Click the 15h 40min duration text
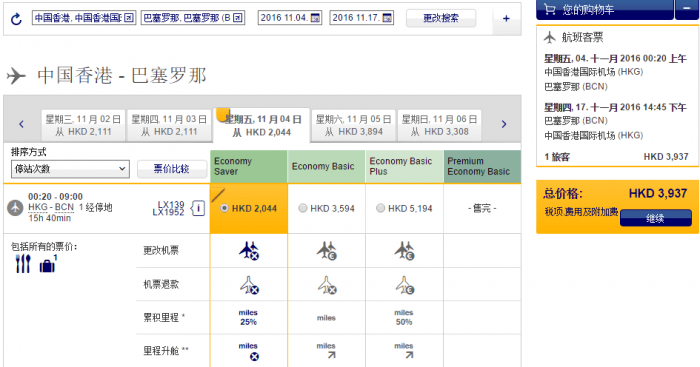700x367 pixels. click(50, 218)
